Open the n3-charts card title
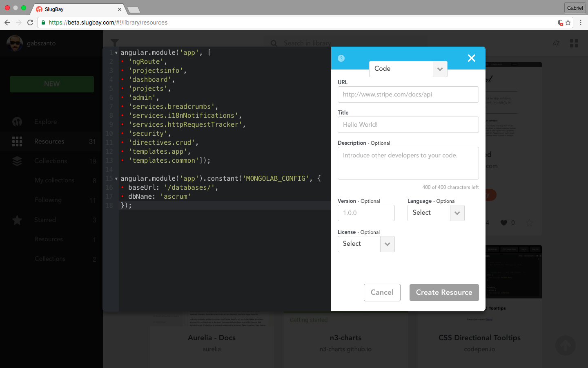Image resolution: width=588 pixels, height=368 pixels. pos(345,338)
